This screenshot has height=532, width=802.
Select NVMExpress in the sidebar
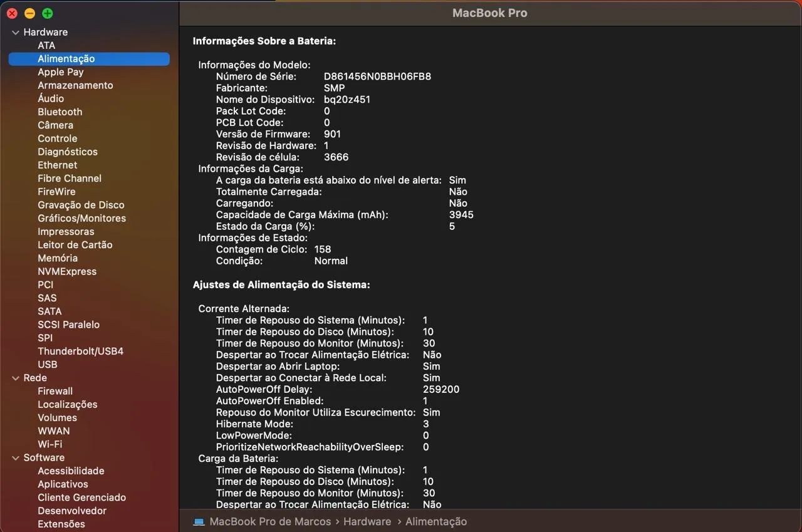point(67,271)
